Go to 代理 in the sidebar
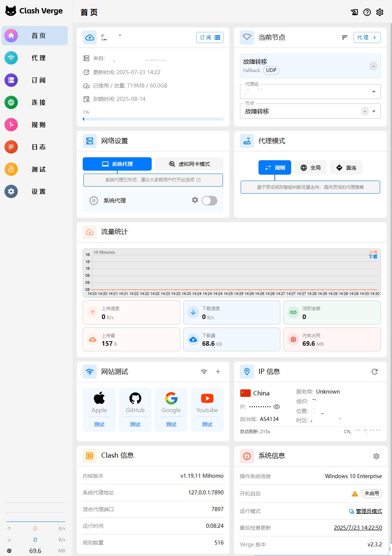The image size is (392, 556). pos(35,58)
